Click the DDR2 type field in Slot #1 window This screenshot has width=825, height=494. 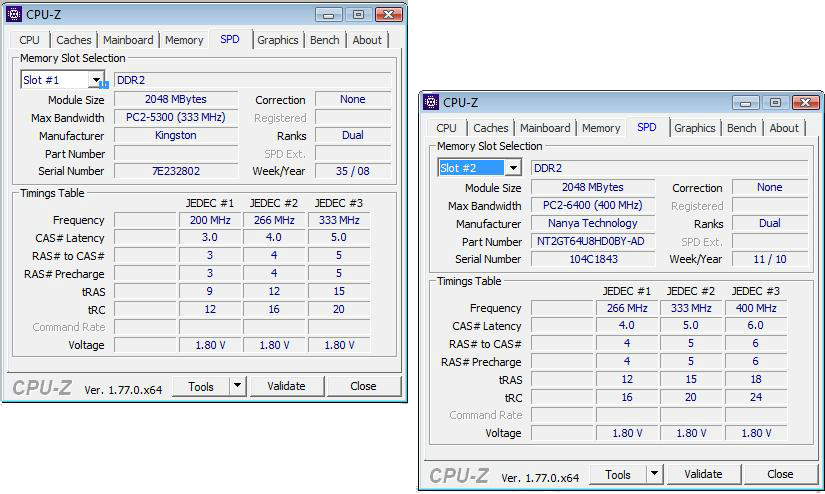[253, 80]
